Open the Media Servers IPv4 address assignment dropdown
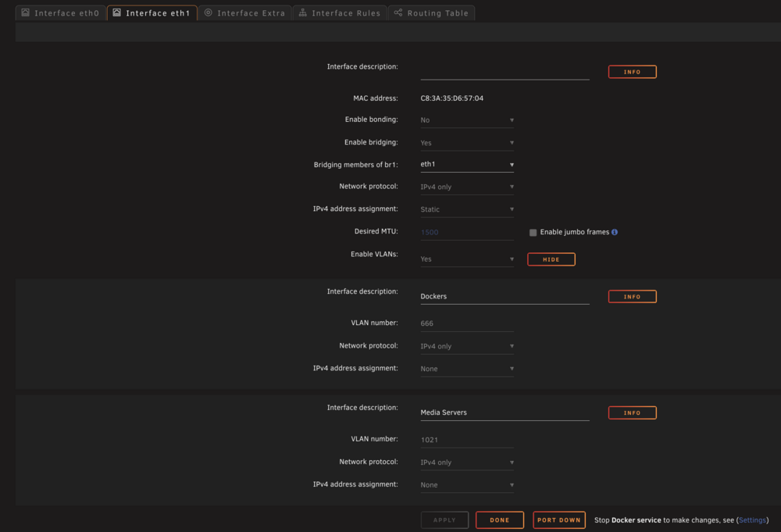 (x=467, y=485)
